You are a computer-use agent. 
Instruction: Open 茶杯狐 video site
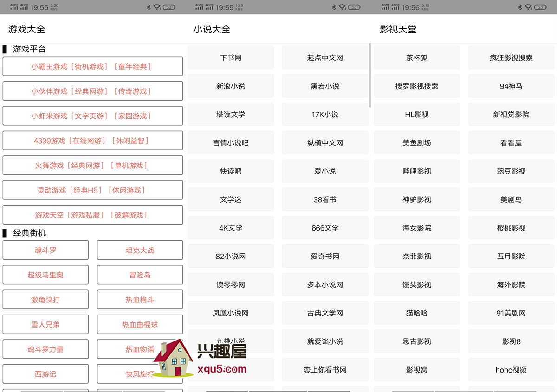click(417, 58)
